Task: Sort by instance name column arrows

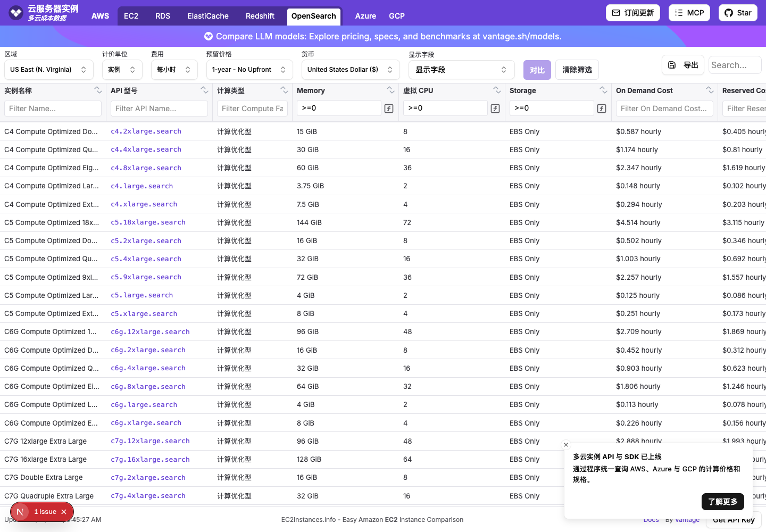Action: tap(98, 90)
